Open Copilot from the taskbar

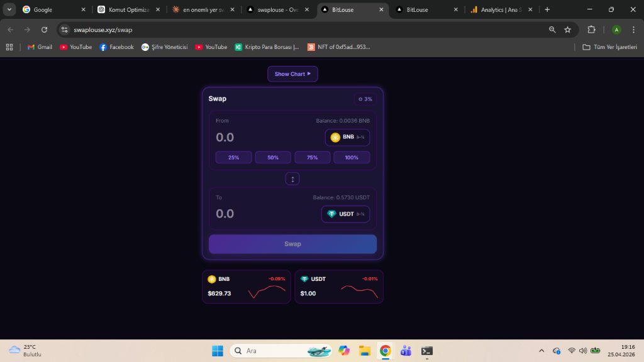(x=344, y=351)
